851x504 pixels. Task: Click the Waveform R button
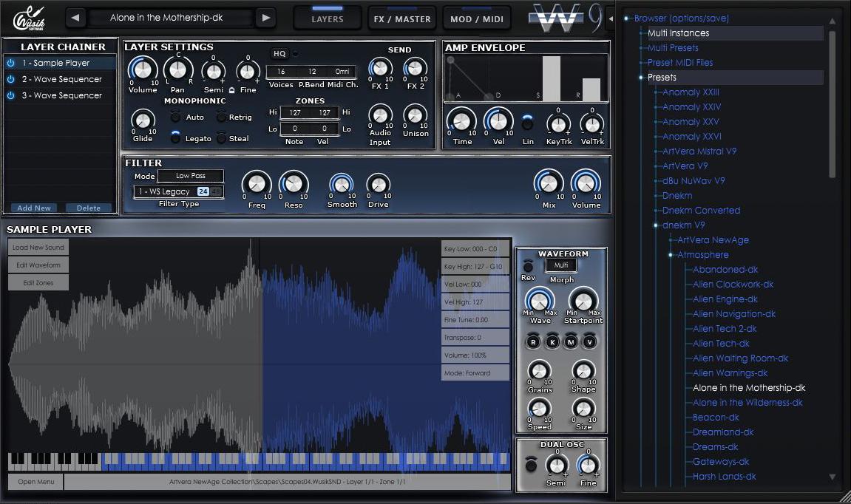(x=534, y=341)
